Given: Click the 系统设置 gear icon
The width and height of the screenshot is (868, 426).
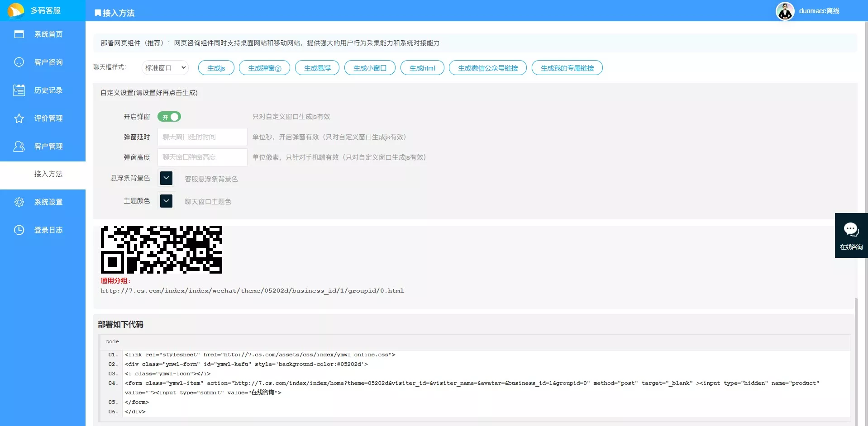Looking at the screenshot, I should pyautogui.click(x=19, y=202).
